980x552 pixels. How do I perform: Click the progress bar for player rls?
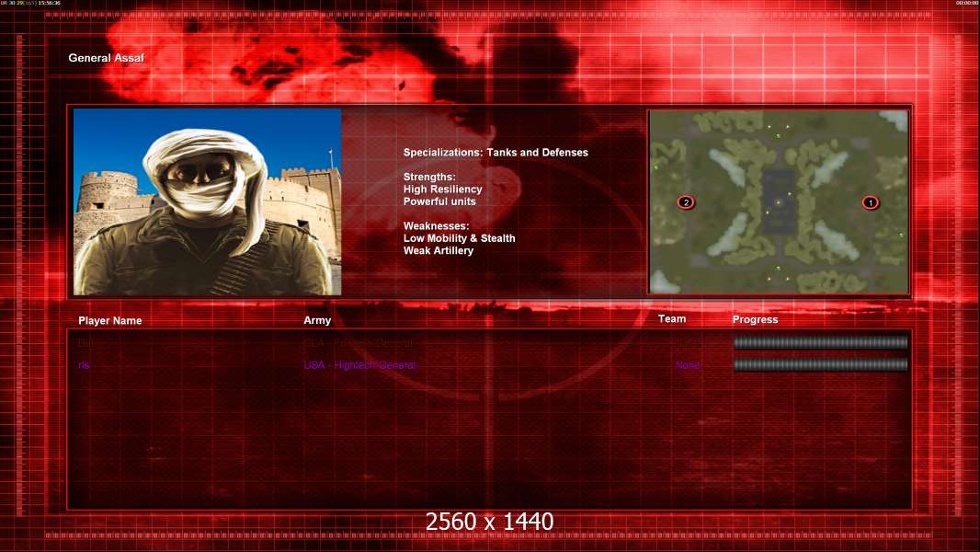(820, 365)
